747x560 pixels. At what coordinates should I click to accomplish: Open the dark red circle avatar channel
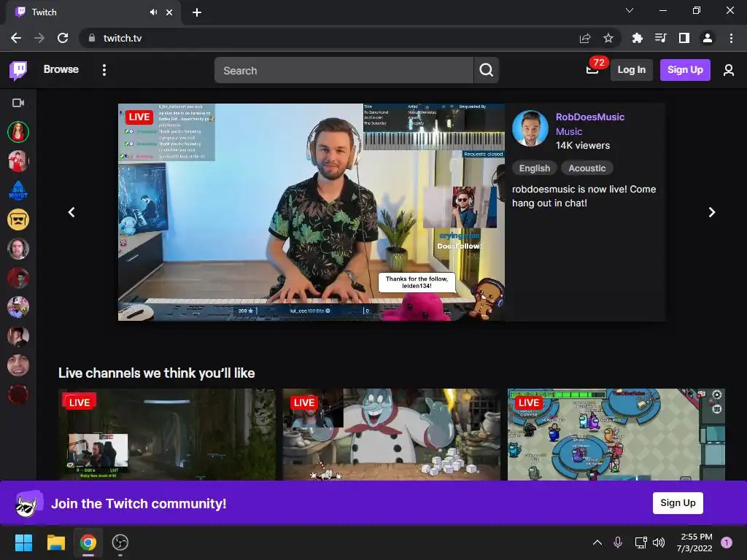18,394
